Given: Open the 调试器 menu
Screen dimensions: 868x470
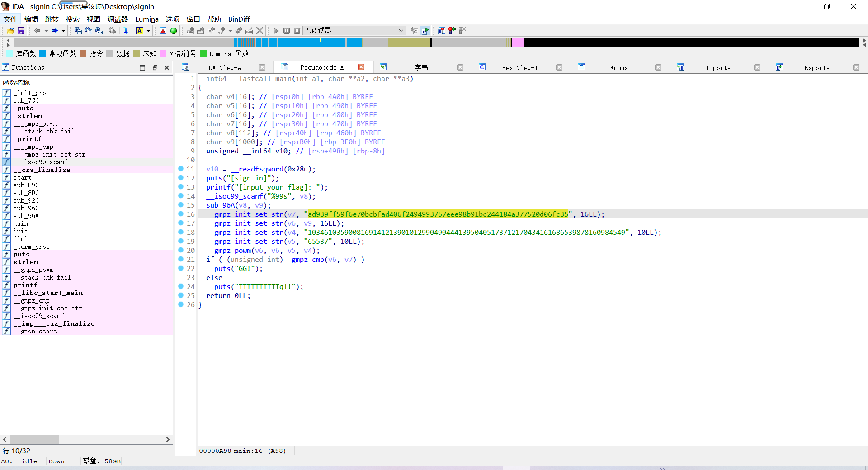Looking at the screenshot, I should click(118, 19).
